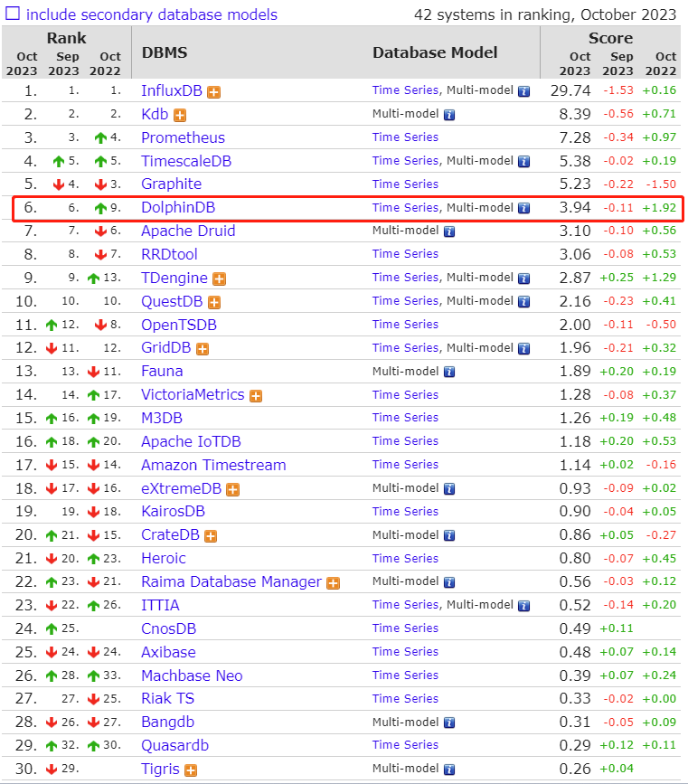Image resolution: width=688 pixels, height=784 pixels.
Task: Click the Time Series link in RRDtool row
Action: 405,253
